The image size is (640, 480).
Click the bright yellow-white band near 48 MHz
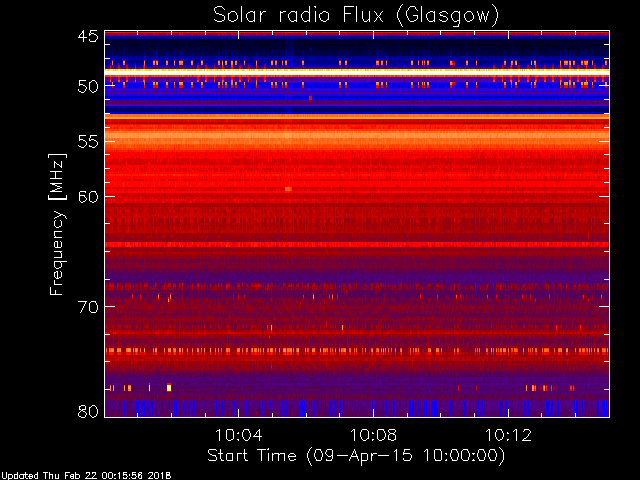(x=357, y=72)
